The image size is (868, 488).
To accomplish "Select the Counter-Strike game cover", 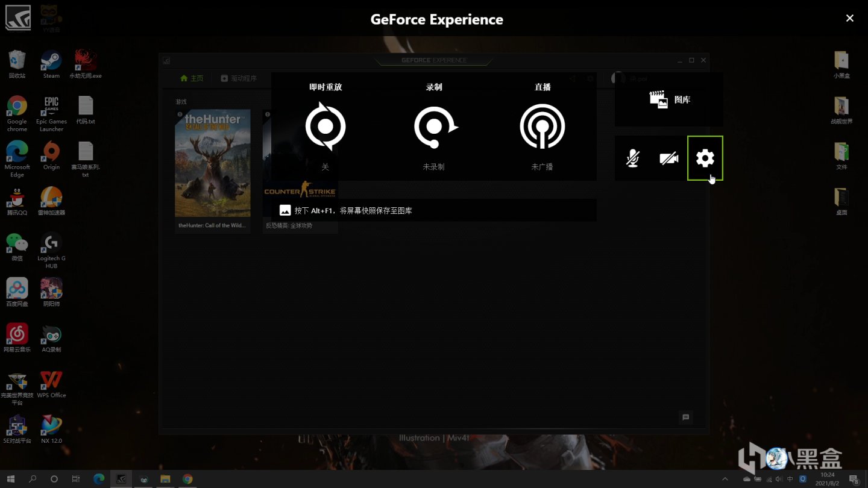I will tap(300, 163).
